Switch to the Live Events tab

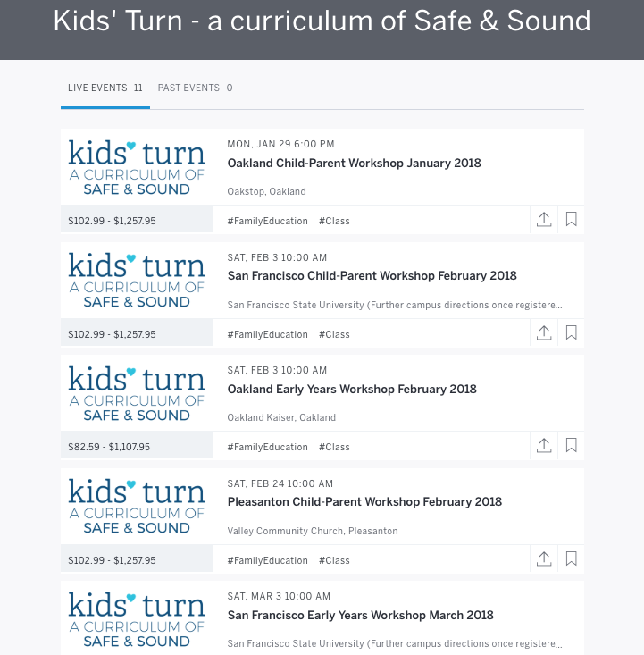tap(105, 88)
